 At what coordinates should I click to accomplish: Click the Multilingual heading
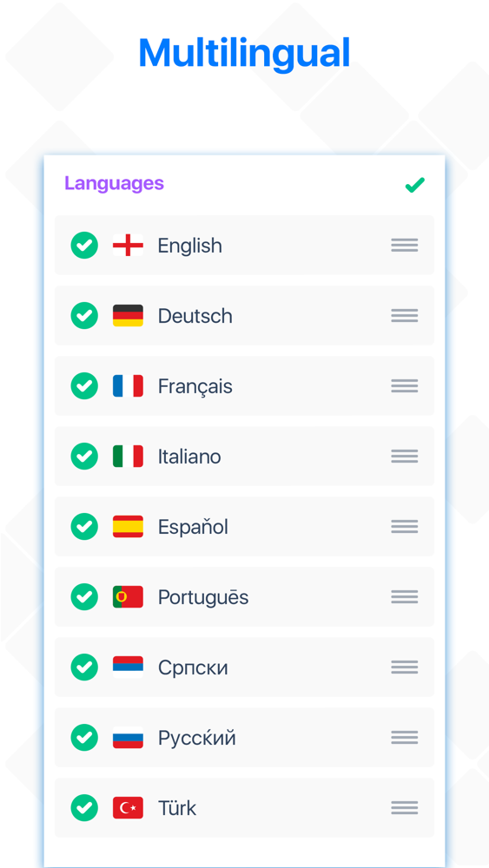tap(244, 53)
